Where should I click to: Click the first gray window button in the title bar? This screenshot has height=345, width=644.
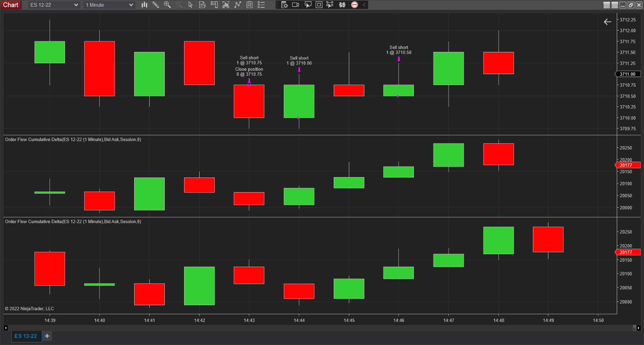coord(607,5)
